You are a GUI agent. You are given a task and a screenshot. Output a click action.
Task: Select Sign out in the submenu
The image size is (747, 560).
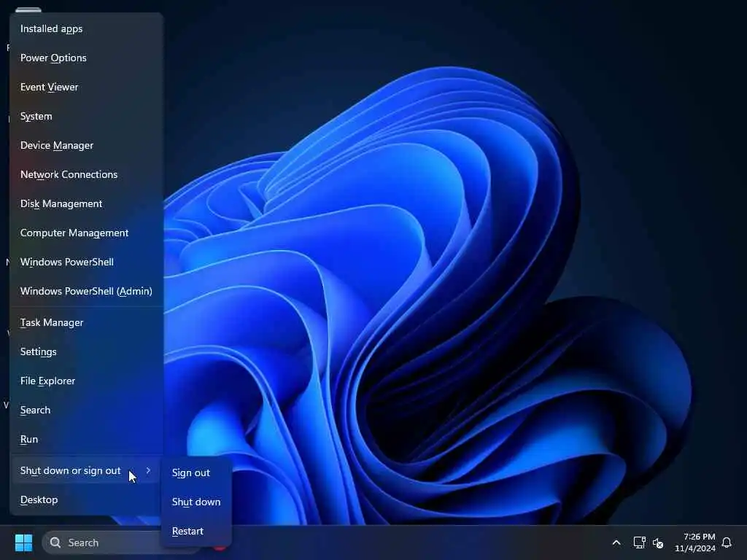(196, 472)
